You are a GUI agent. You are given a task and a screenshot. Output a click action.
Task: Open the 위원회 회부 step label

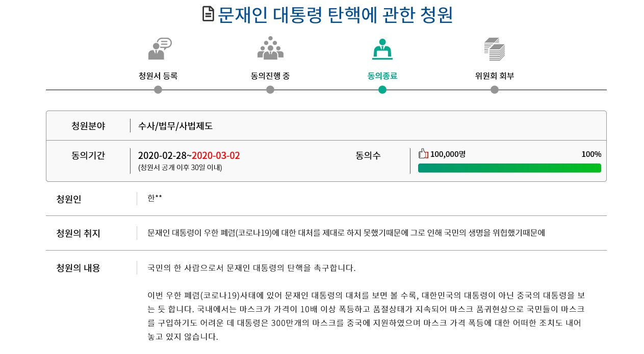coord(495,76)
